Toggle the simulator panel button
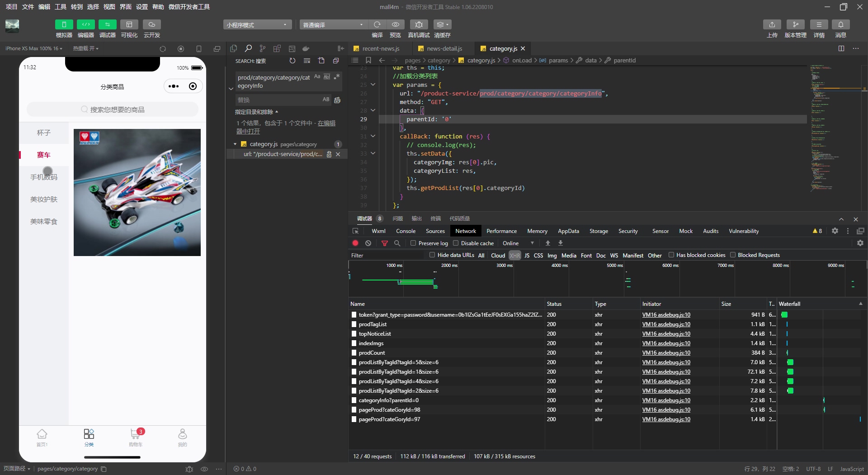Viewport: 868px width, 475px height. 64,24
